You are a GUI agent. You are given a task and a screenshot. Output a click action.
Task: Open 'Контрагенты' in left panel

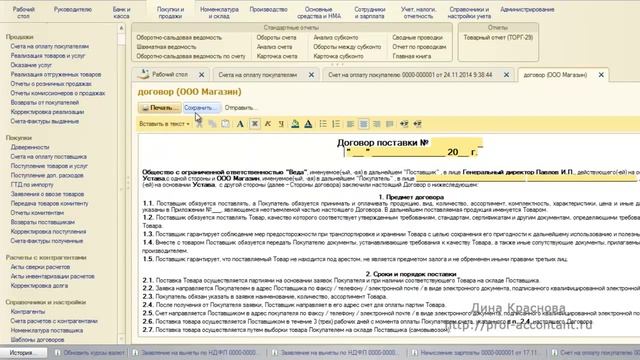(28, 311)
